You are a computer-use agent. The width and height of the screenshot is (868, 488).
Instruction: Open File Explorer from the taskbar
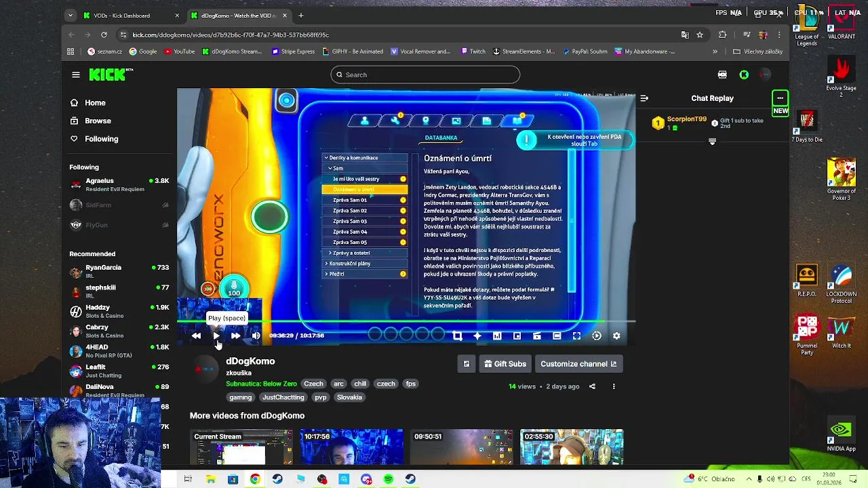[211, 479]
